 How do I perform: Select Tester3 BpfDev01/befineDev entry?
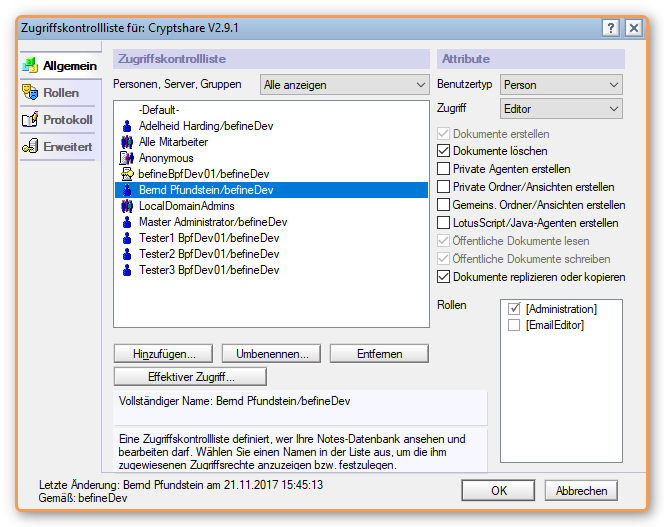pos(271,270)
